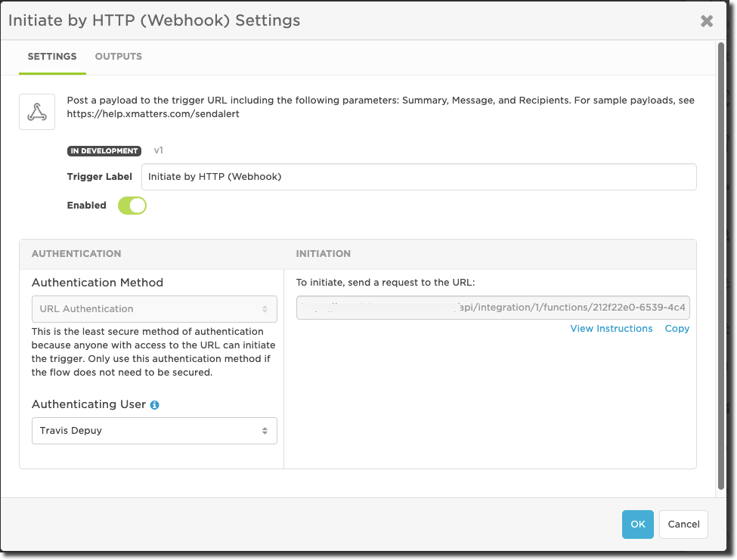This screenshot has height=560, width=737.
Task: Click the Authenticating User info icon
Action: tap(155, 405)
